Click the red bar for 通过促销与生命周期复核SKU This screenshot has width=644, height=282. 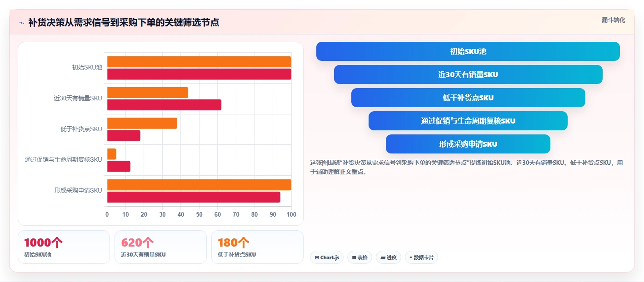pos(119,166)
